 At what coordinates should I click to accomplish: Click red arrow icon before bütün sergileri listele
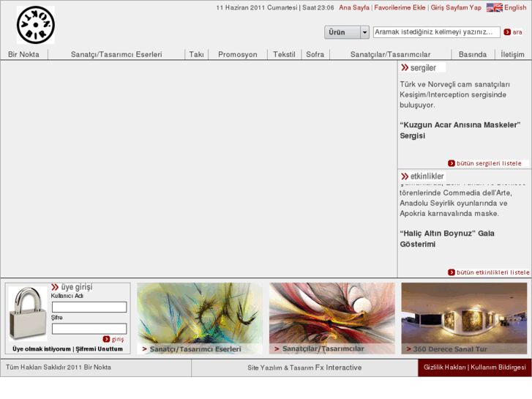point(452,163)
